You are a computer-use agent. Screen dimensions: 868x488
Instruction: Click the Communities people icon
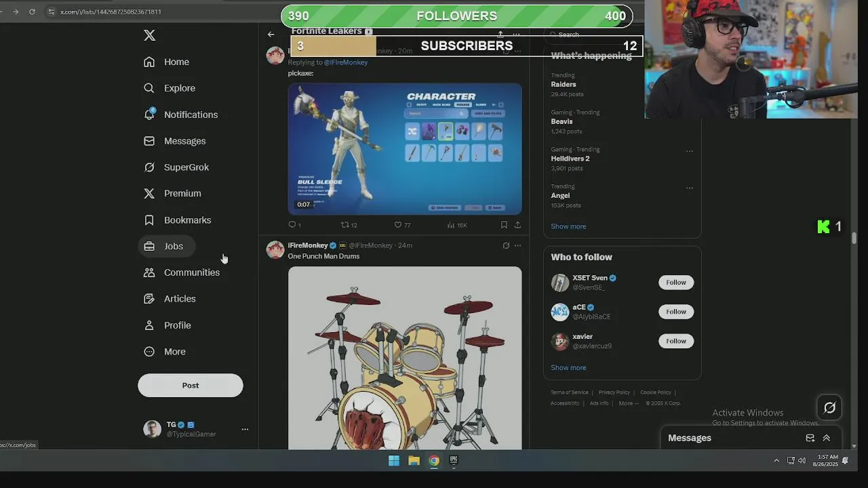(149, 272)
